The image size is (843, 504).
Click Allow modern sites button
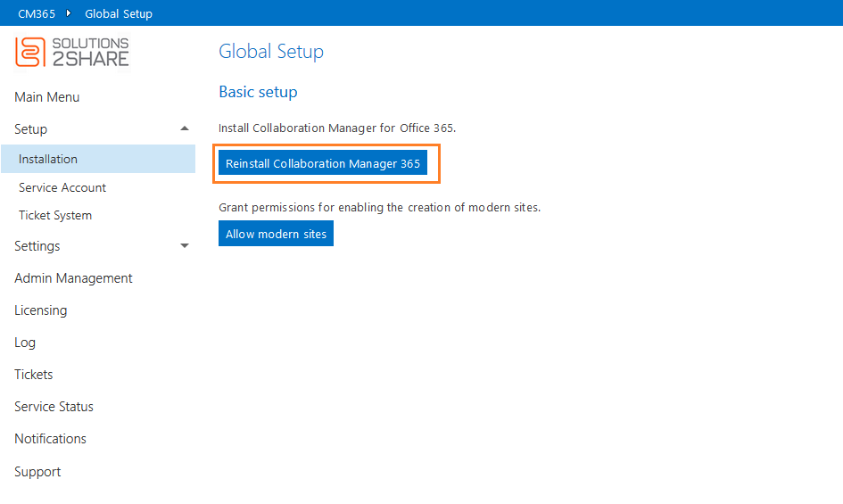tap(276, 234)
